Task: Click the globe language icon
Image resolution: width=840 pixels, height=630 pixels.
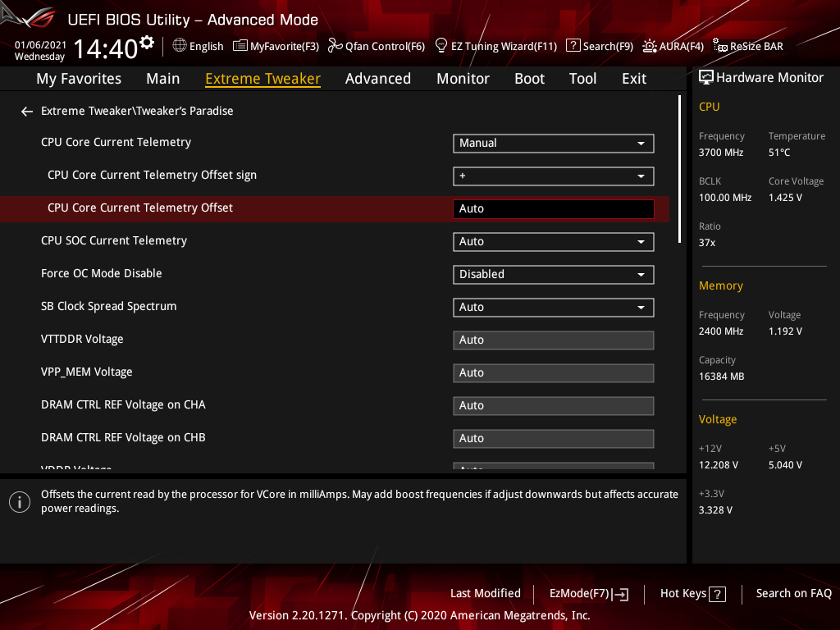Action: tap(180, 46)
